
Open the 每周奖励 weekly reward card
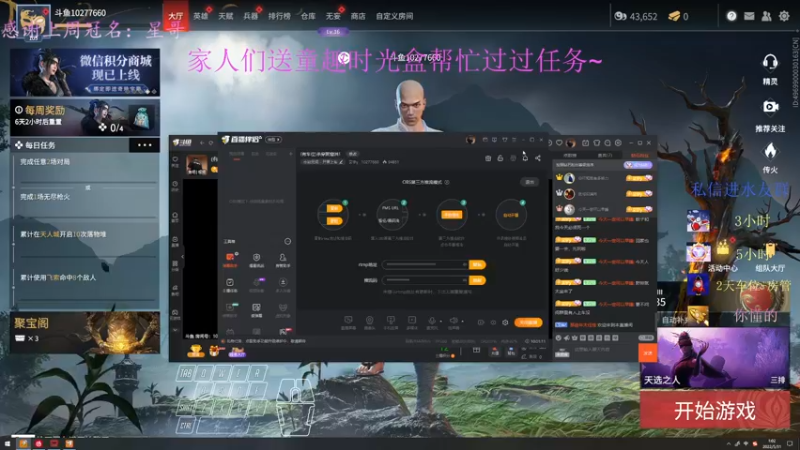pos(85,118)
